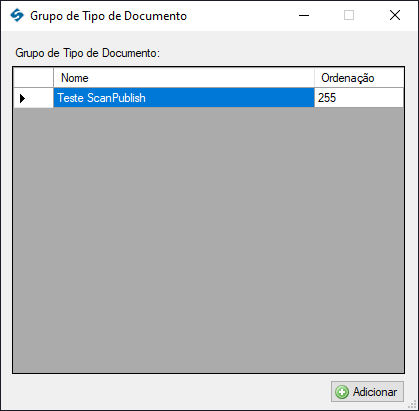This screenshot has height=411, width=419.
Task: Select the 255 ordering value cell
Action: [x=359, y=98]
